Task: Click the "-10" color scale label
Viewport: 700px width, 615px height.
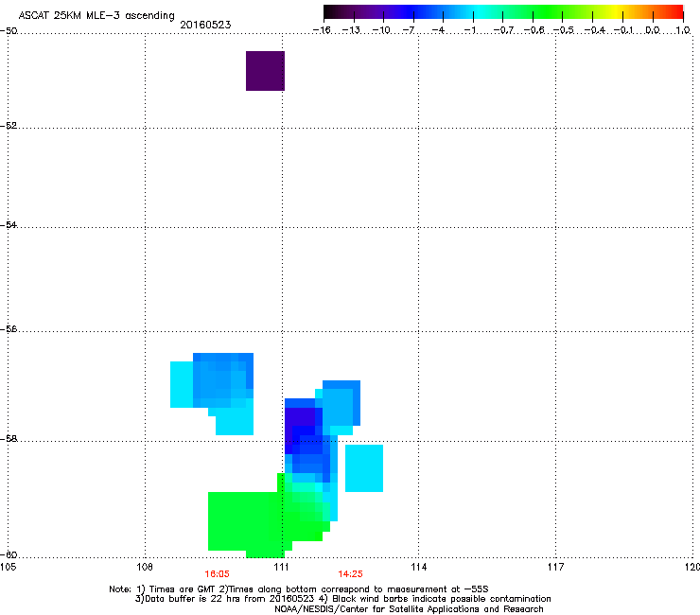Action: coord(381,30)
